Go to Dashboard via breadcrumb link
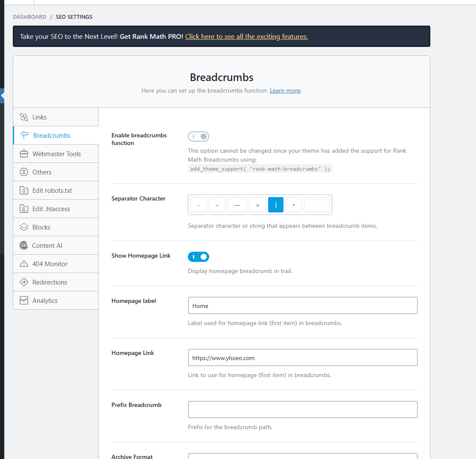Image resolution: width=476 pixels, height=459 pixels. click(x=29, y=17)
